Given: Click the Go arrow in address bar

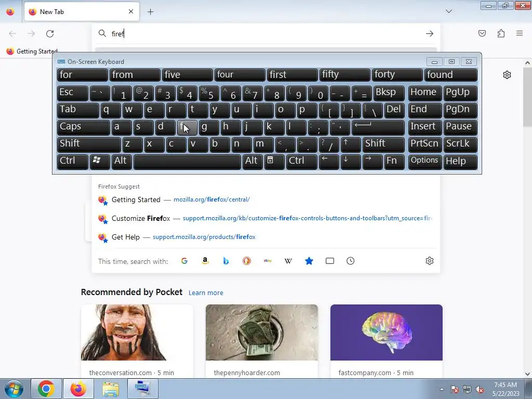Looking at the screenshot, I should (430, 34).
